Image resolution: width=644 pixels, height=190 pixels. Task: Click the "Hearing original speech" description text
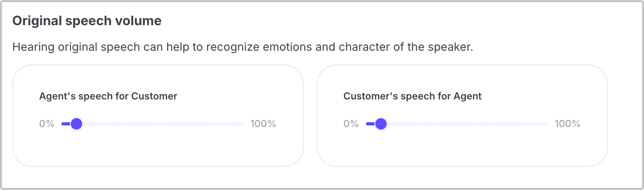coord(243,47)
